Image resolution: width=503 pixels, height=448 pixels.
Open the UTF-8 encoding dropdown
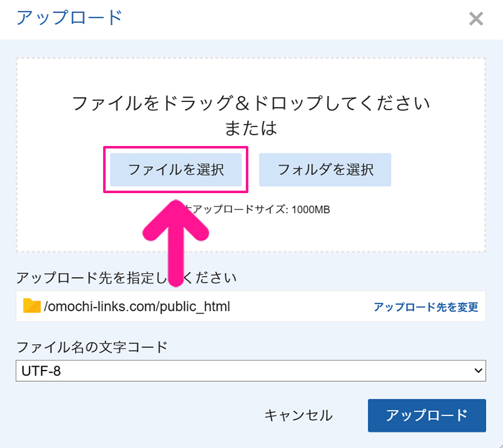coord(250,371)
